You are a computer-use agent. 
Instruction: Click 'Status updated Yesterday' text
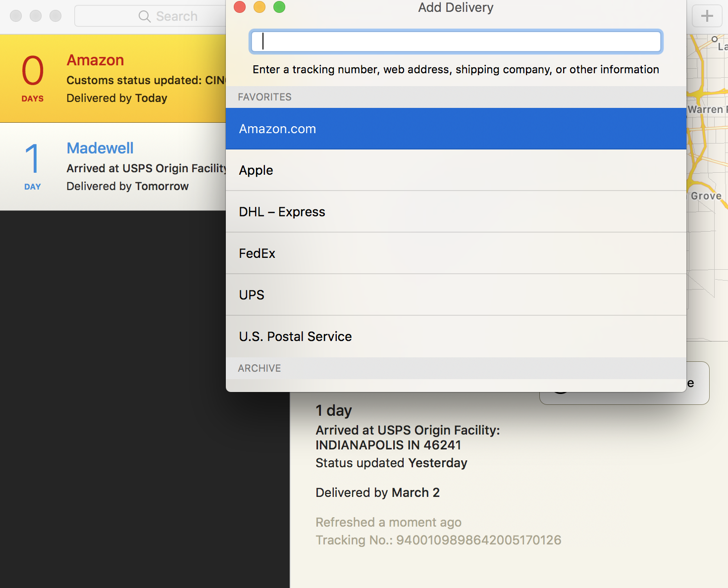click(391, 463)
